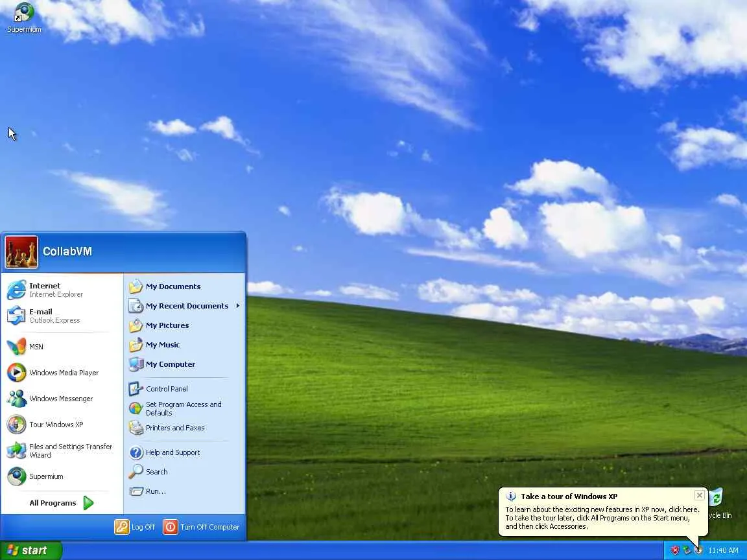Expand the My Recent Documents submenu
The image size is (747, 560).
(x=184, y=306)
